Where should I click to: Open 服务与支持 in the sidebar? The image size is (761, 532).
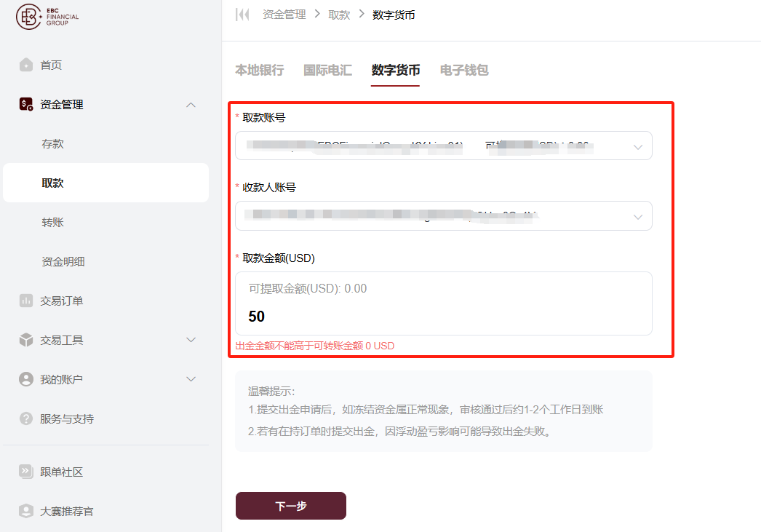pyautogui.click(x=66, y=419)
